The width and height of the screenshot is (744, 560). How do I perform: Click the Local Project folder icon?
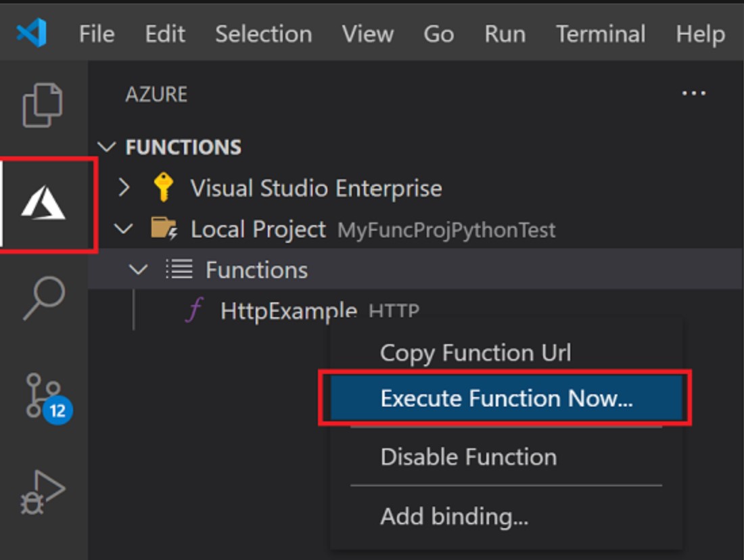tap(164, 229)
